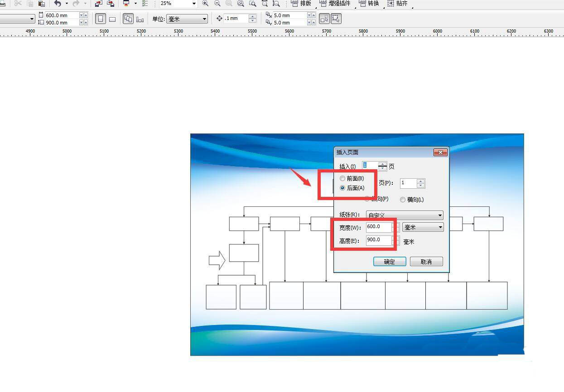This screenshot has width=564, height=392.
Task: Expand the 25% zoom level dropdown
Action: [x=194, y=3]
